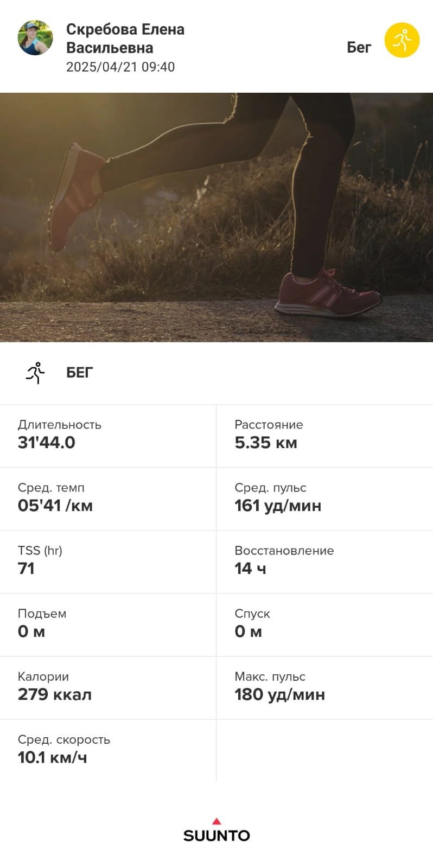Tap the Suunto logo at the bottom
433x868 pixels.
click(x=217, y=829)
